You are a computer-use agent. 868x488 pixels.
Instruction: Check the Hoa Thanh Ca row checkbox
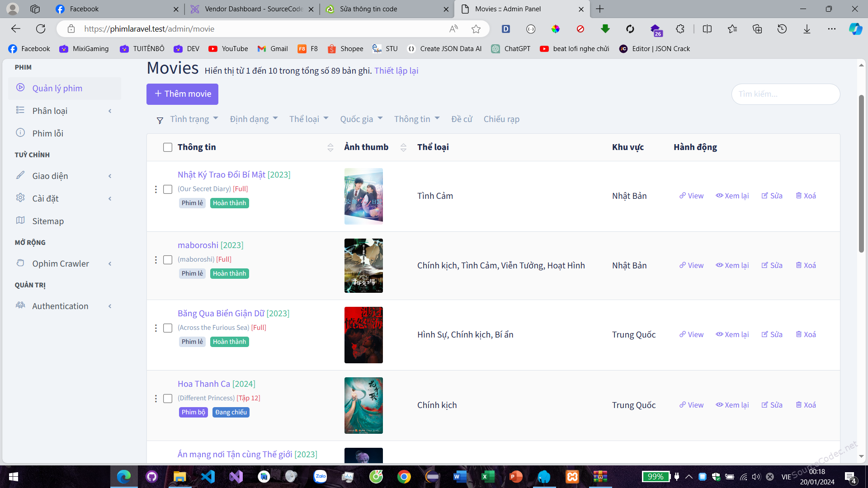[168, 399]
